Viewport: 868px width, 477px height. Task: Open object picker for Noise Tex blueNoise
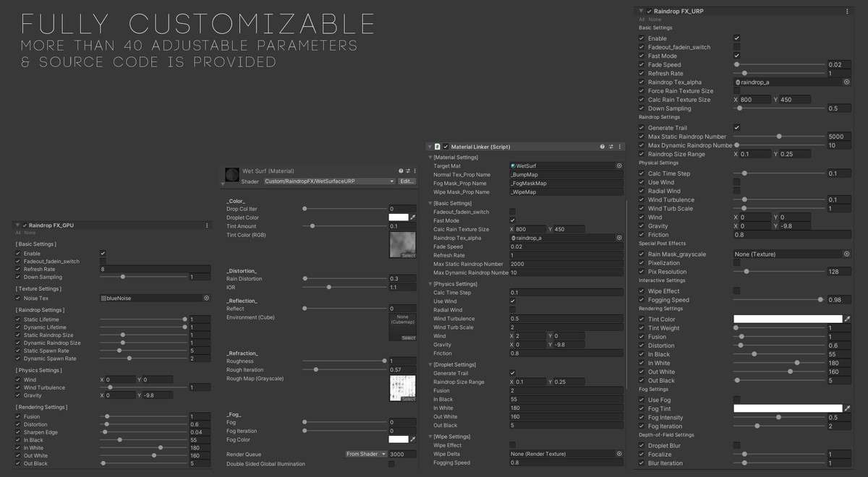tap(206, 298)
